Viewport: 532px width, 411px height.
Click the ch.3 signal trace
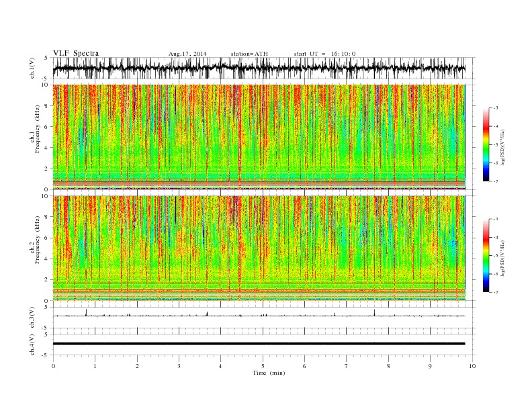point(259,316)
